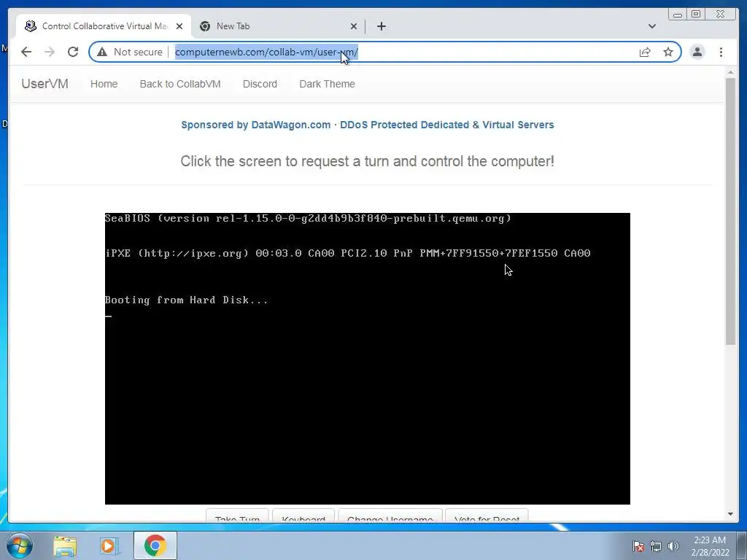Click the taskbar clock showing 2:23 AM
Viewport: 747px width, 560px height.
click(x=710, y=546)
